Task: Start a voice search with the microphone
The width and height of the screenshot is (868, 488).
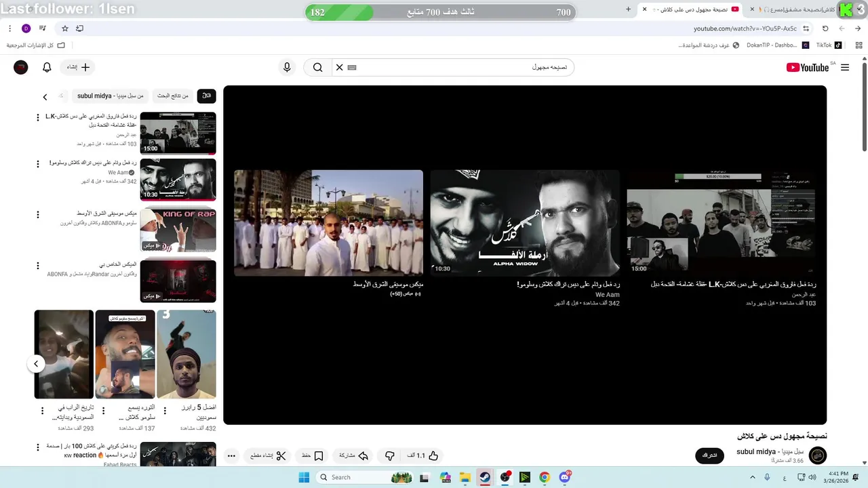Action: (x=287, y=67)
